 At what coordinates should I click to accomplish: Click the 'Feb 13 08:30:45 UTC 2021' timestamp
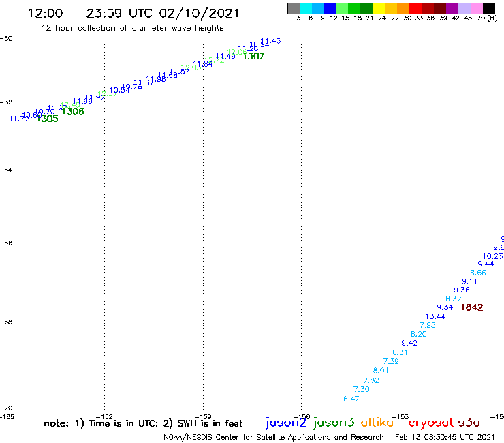pyautogui.click(x=445, y=437)
